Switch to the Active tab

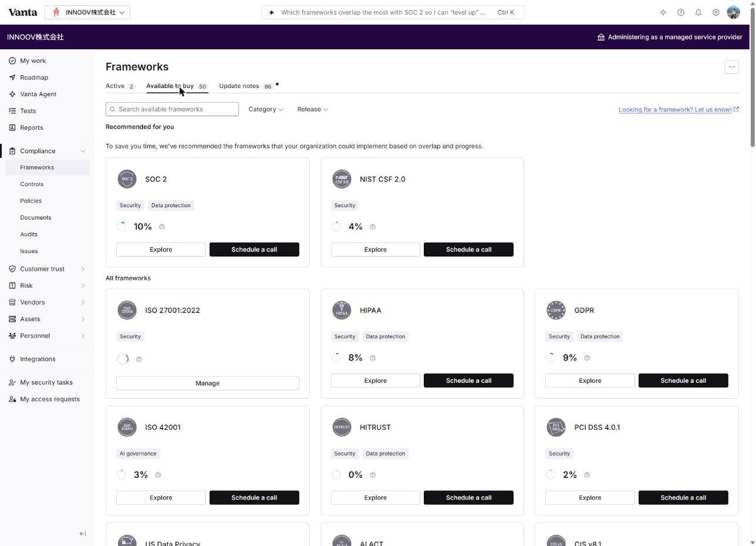click(x=120, y=86)
